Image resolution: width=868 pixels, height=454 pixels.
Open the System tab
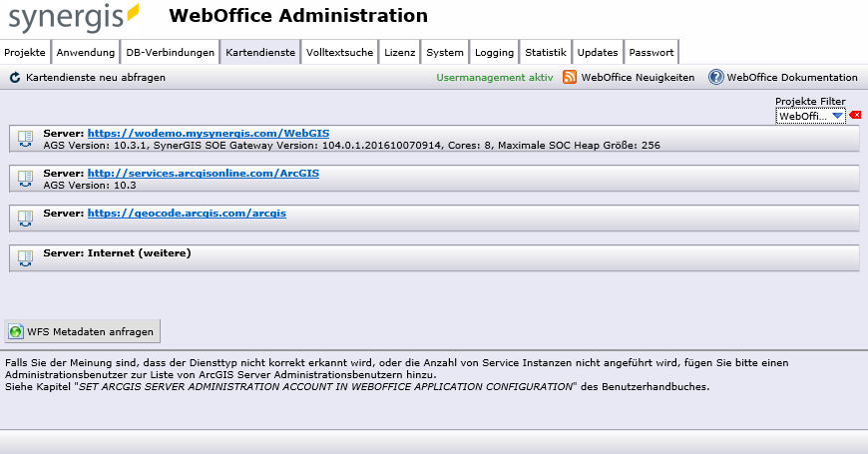coord(445,52)
